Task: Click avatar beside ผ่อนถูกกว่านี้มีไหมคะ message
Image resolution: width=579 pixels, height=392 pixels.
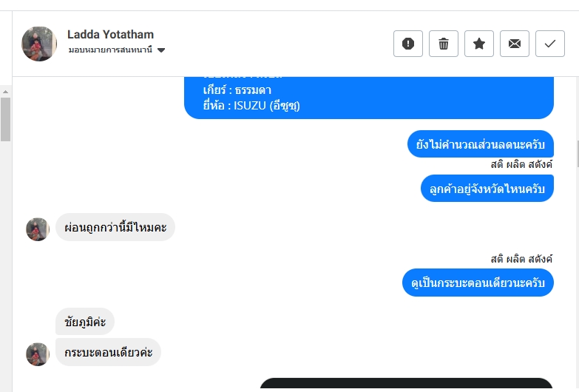Action: 38,229
